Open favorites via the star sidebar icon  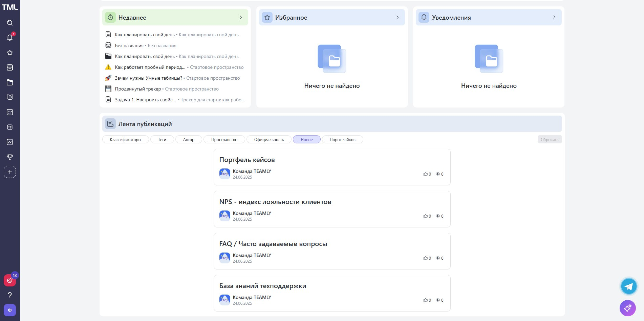(10, 53)
